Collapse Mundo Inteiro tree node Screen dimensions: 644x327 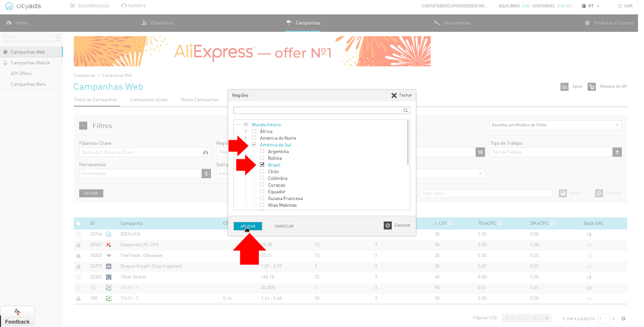(x=238, y=125)
